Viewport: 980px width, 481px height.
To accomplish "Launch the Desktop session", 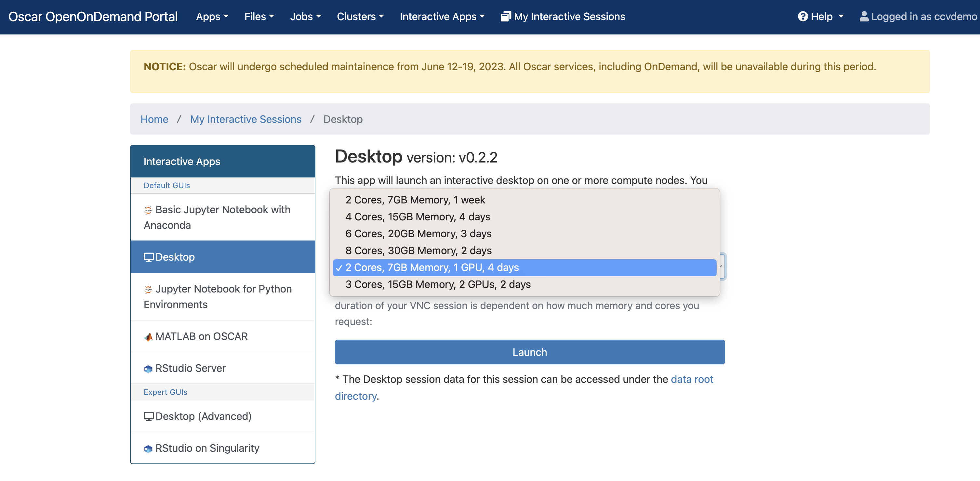I will click(x=530, y=352).
